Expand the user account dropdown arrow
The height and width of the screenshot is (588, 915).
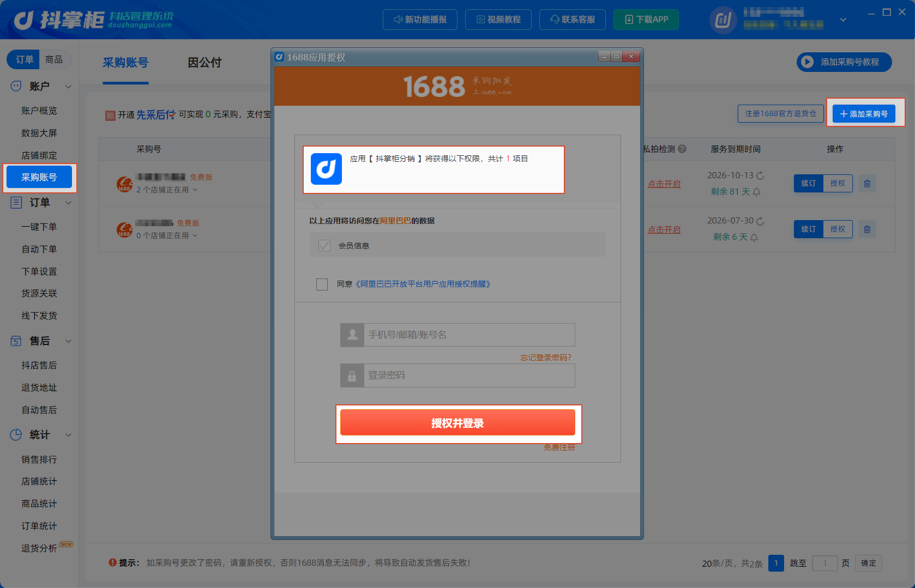point(843,20)
